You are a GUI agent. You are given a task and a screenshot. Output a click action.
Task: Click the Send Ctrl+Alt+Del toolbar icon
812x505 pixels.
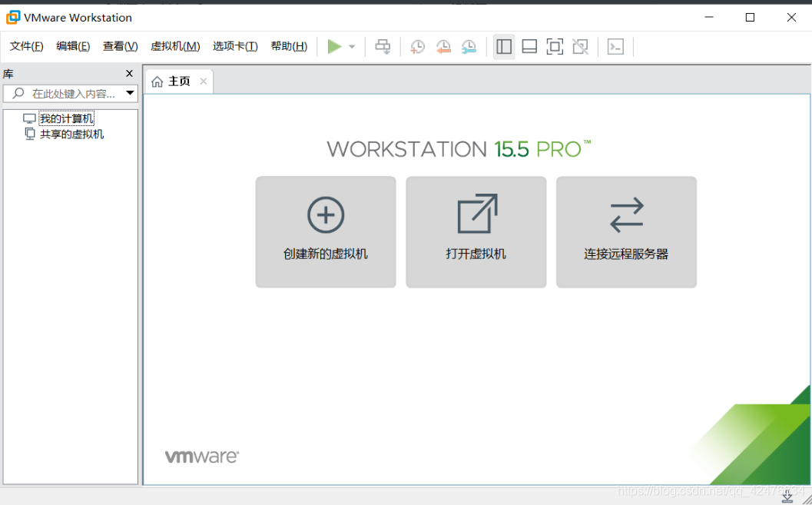(383, 47)
